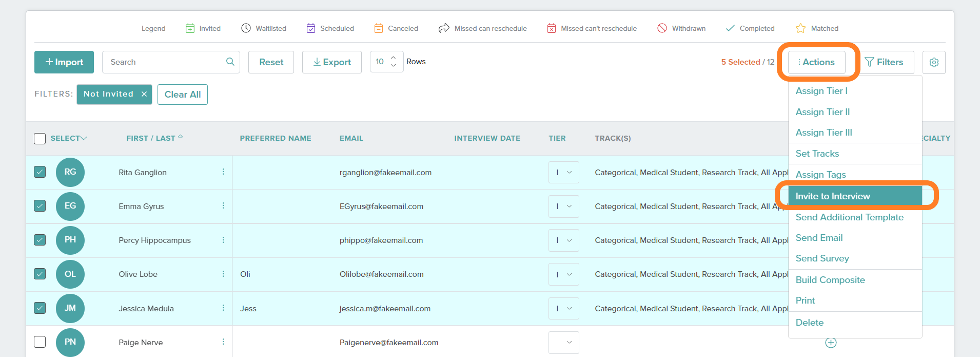
Task: Uncheck Jessica Medula's row checkbox
Action: click(x=40, y=308)
